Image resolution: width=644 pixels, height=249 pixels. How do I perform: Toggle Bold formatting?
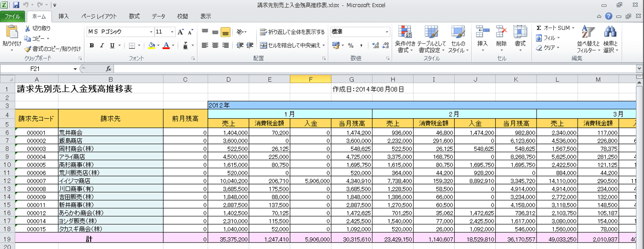coord(92,45)
